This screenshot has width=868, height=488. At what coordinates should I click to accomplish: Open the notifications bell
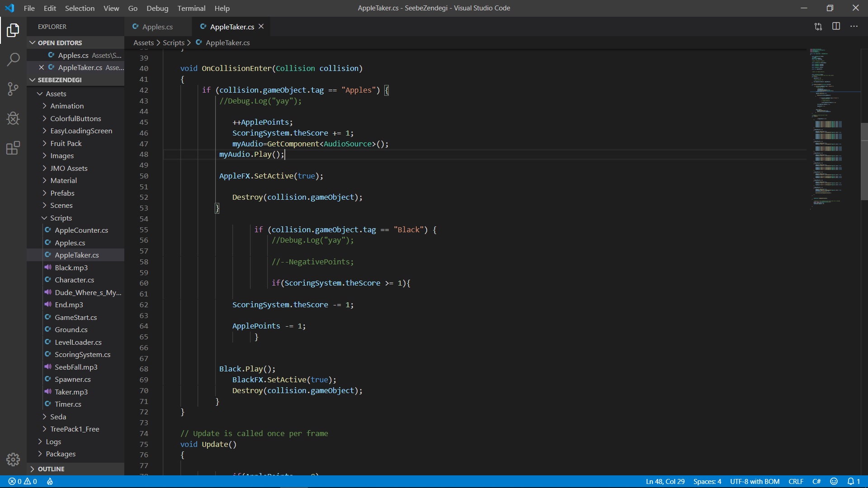[x=854, y=482]
